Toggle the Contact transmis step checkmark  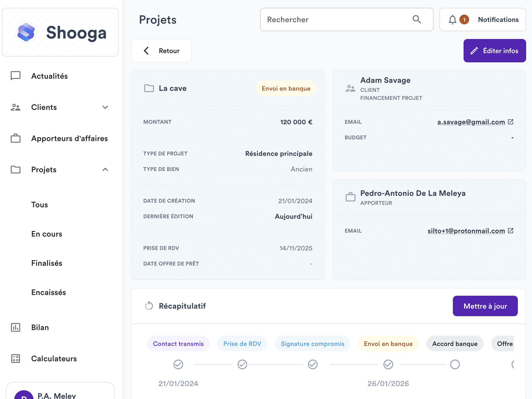(178, 364)
